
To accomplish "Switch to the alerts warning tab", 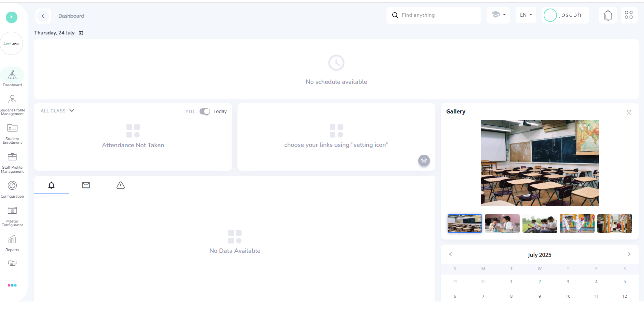I will (120, 185).
